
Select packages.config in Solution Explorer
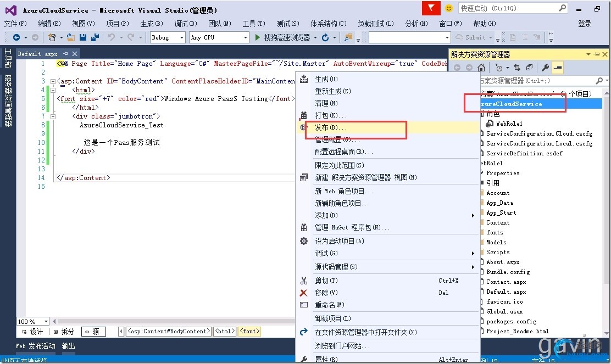[511, 322]
